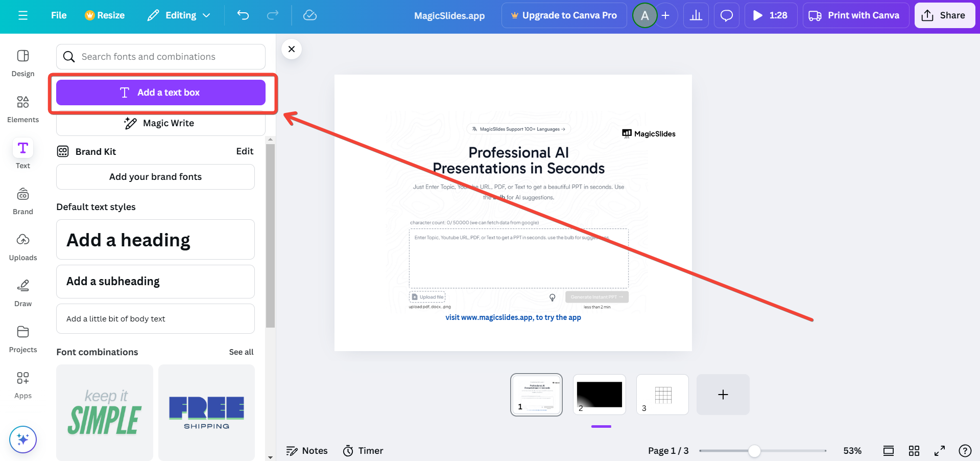Image resolution: width=980 pixels, height=461 pixels.
Task: Toggle the page thumbnails strip view
Action: (889, 451)
